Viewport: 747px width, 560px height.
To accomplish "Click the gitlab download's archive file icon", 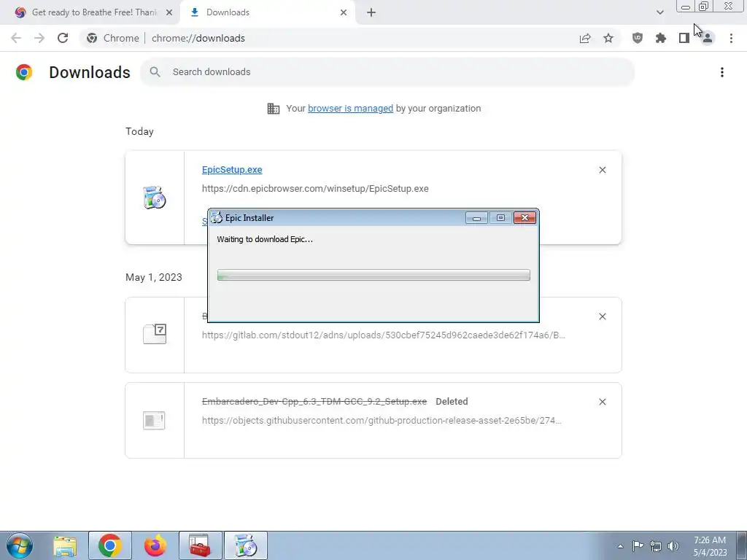I will click(x=155, y=333).
